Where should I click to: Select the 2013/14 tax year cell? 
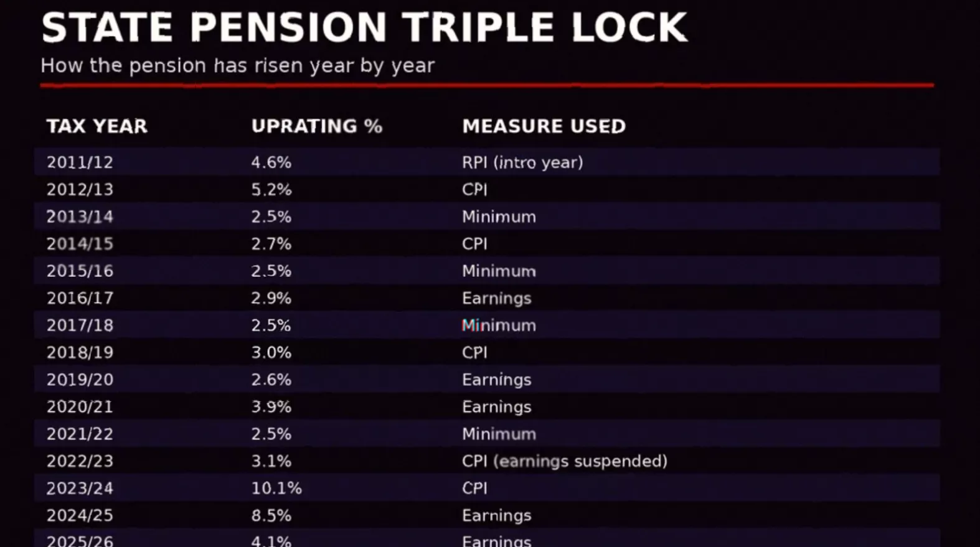[x=80, y=217]
